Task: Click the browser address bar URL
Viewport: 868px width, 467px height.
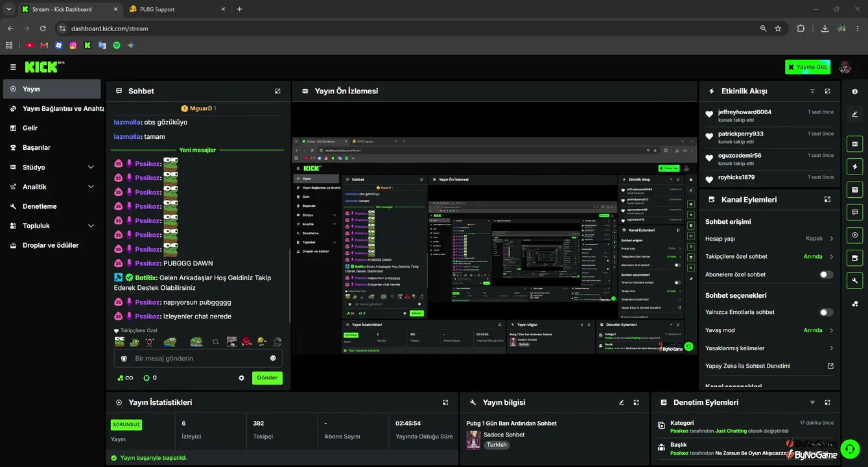Action: coord(110,29)
